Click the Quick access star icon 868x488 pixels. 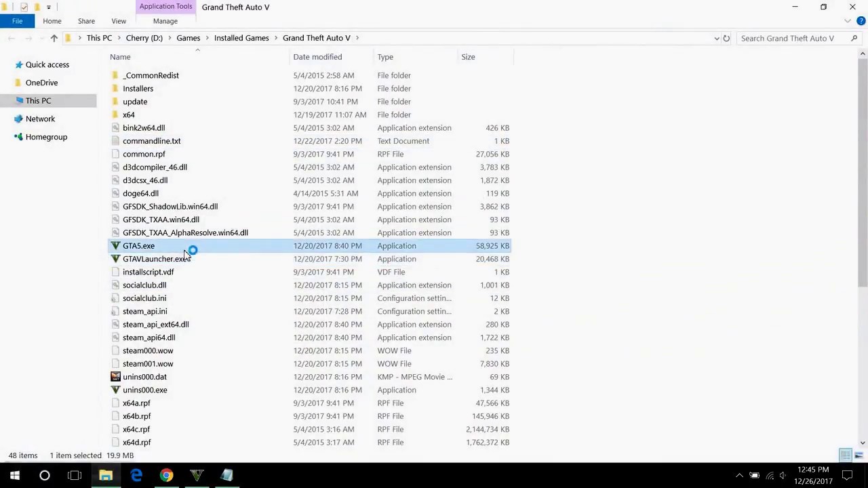(18, 64)
